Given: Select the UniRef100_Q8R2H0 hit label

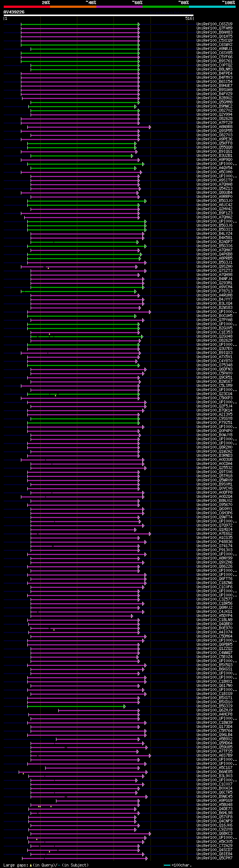Looking at the screenshot, I should (214, 447).
